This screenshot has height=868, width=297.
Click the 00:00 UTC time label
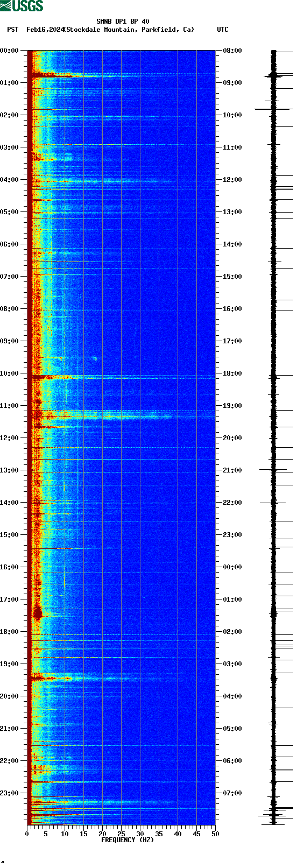pyautogui.click(x=232, y=567)
